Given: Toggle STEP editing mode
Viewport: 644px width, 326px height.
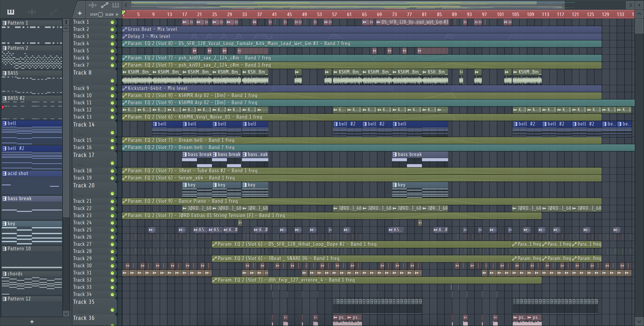Looking at the screenshot, I should [100, 15].
